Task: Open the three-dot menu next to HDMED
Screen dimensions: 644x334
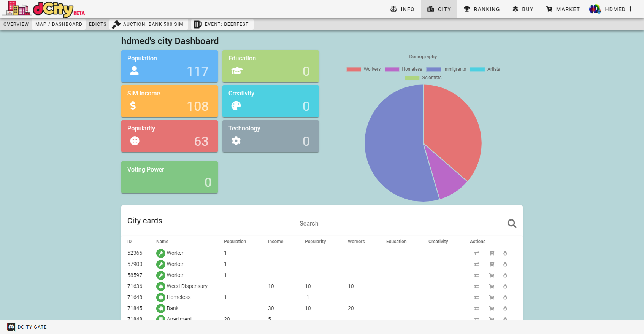Action: (x=630, y=9)
